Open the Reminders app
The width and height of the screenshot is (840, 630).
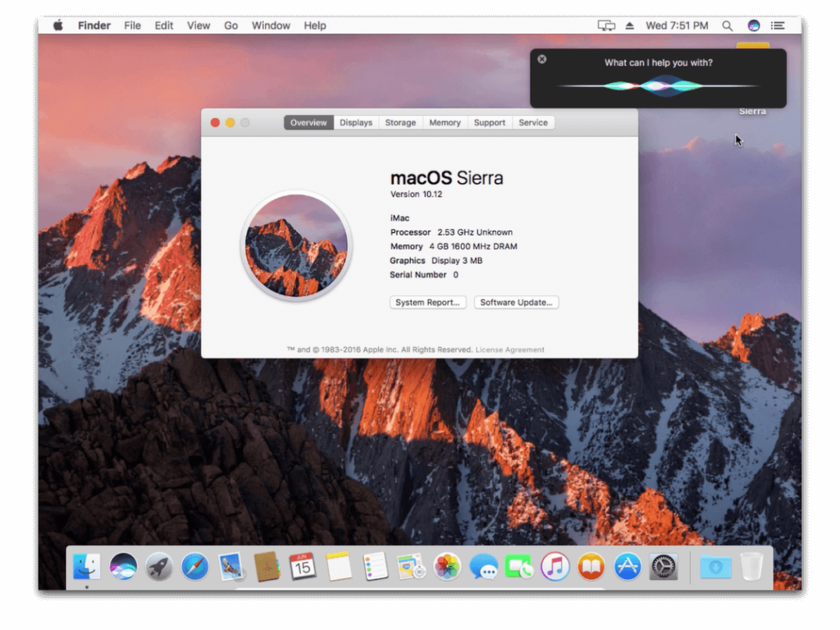[x=374, y=565]
